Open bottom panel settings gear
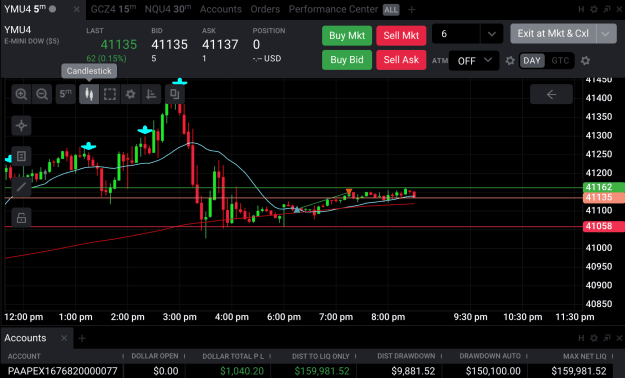Viewport: 625px width, 378px height. (x=594, y=338)
